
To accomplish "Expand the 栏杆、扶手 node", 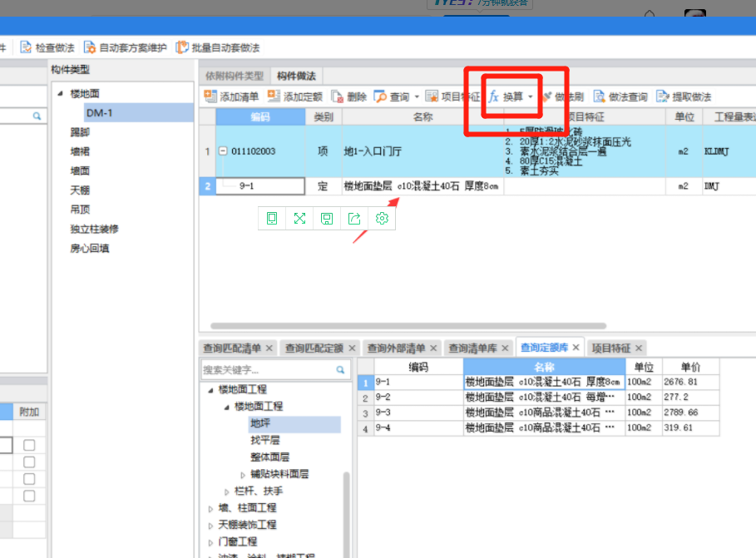I will (226, 491).
